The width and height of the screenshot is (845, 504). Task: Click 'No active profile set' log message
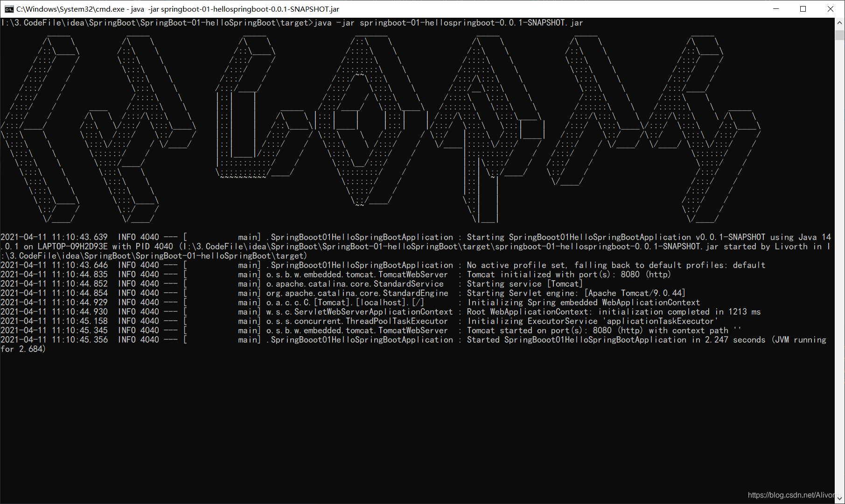click(x=616, y=265)
